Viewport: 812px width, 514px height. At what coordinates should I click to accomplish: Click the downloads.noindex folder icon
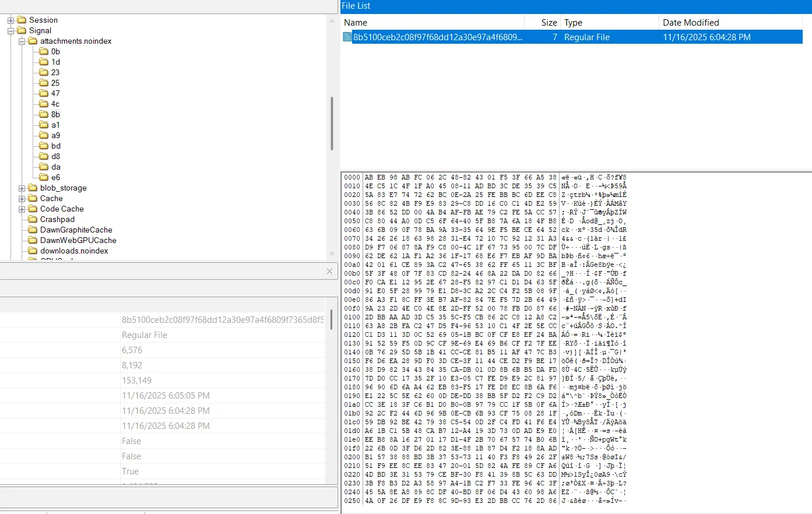click(x=33, y=251)
